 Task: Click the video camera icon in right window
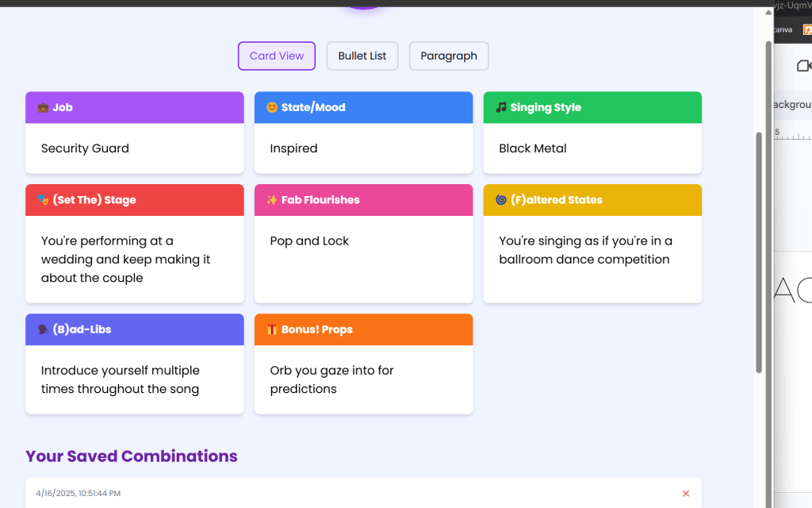803,66
